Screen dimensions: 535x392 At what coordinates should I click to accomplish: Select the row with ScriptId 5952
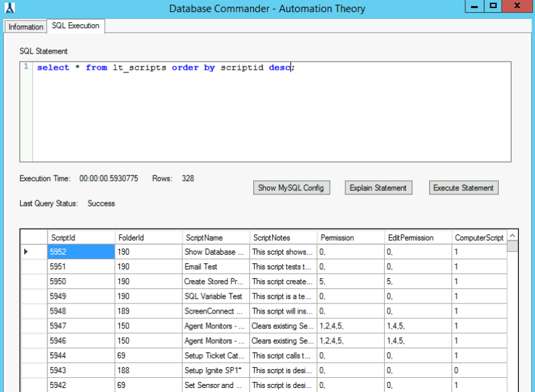click(80, 252)
